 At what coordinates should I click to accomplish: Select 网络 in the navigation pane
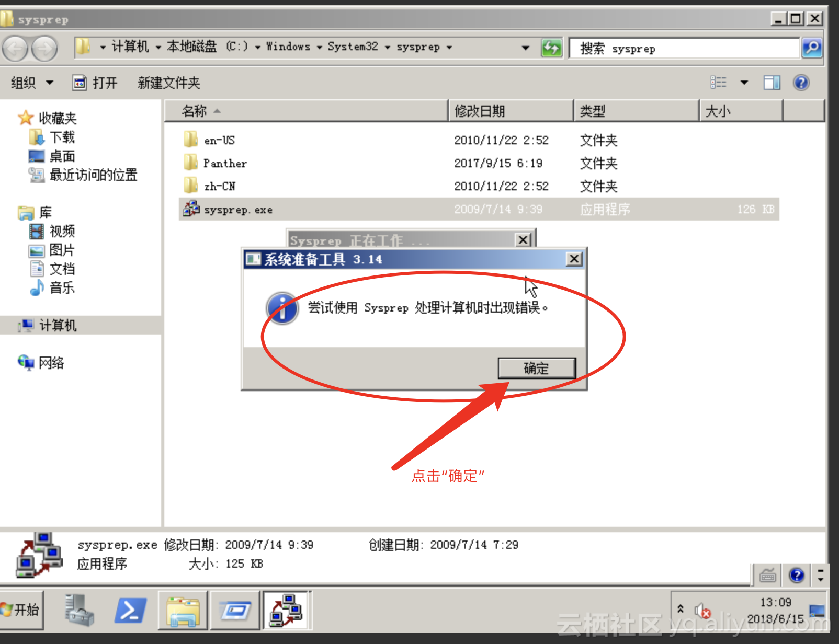(51, 363)
